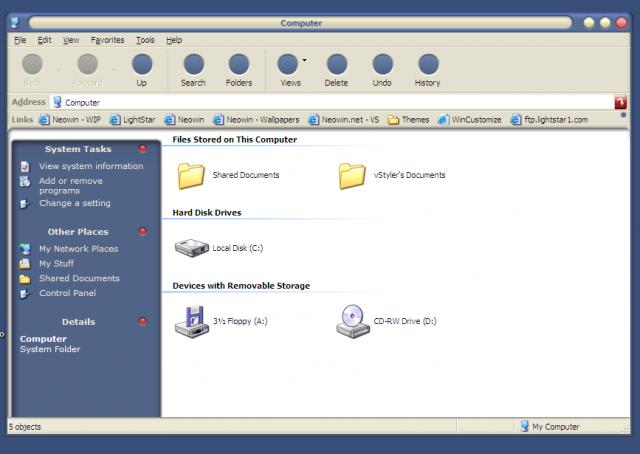Collapse the System Tasks panel

[x=143, y=149]
